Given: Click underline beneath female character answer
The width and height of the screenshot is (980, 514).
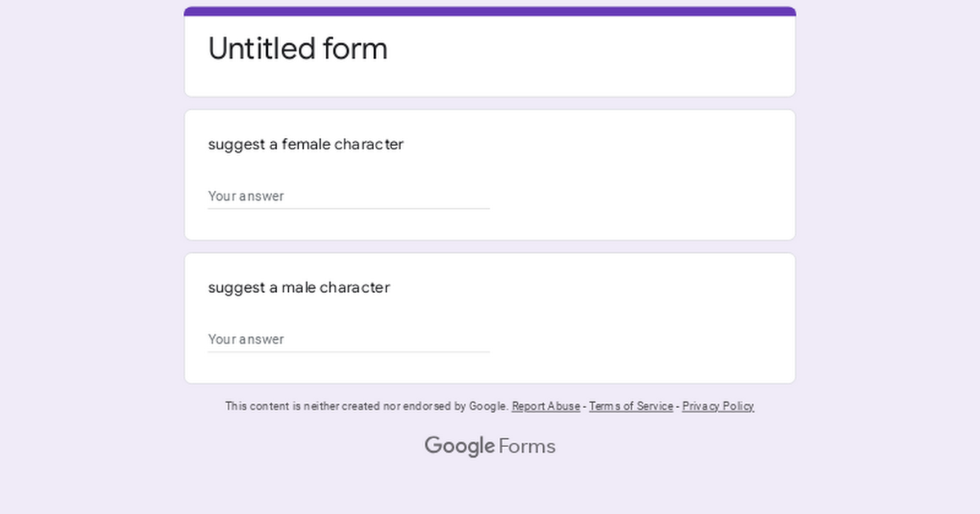Looking at the screenshot, I should (x=349, y=209).
